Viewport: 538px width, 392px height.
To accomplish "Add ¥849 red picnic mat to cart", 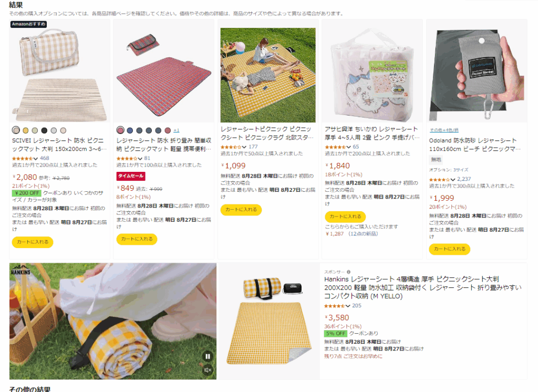I will pos(137,239).
